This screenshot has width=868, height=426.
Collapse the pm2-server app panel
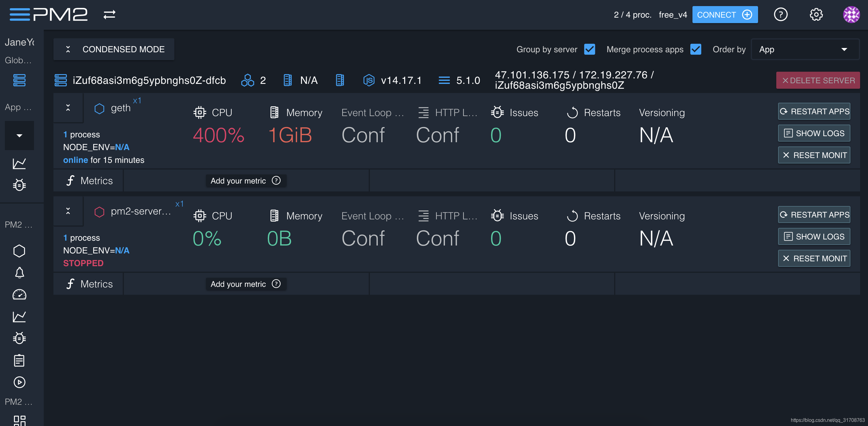68,211
